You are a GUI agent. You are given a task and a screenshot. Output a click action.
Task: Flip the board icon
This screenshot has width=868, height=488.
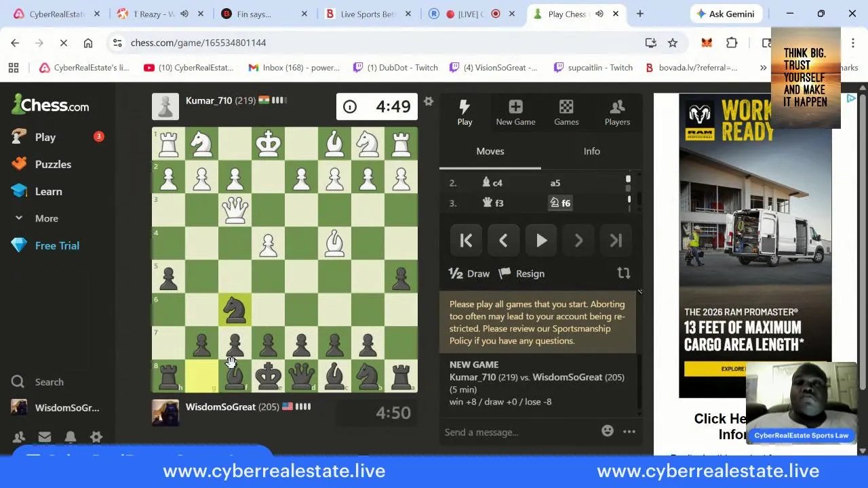(x=623, y=273)
